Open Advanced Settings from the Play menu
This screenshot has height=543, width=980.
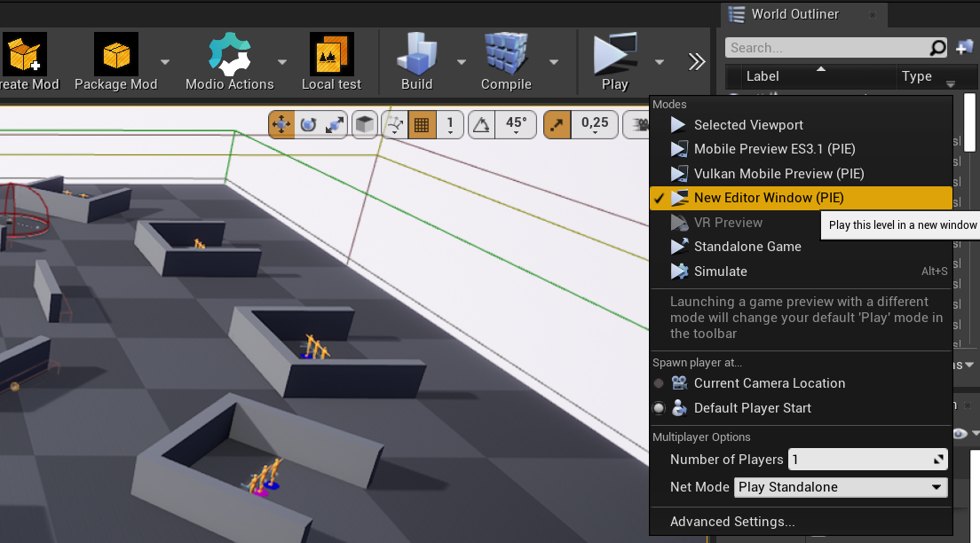click(732, 522)
